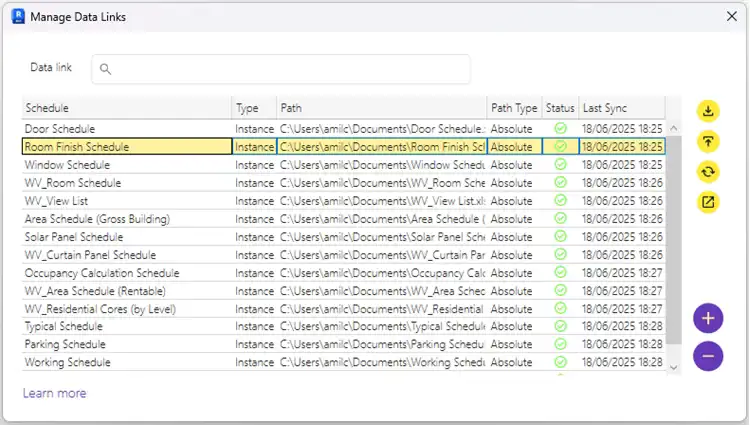The width and height of the screenshot is (750, 425).
Task: Click the Status column header
Action: pos(560,108)
